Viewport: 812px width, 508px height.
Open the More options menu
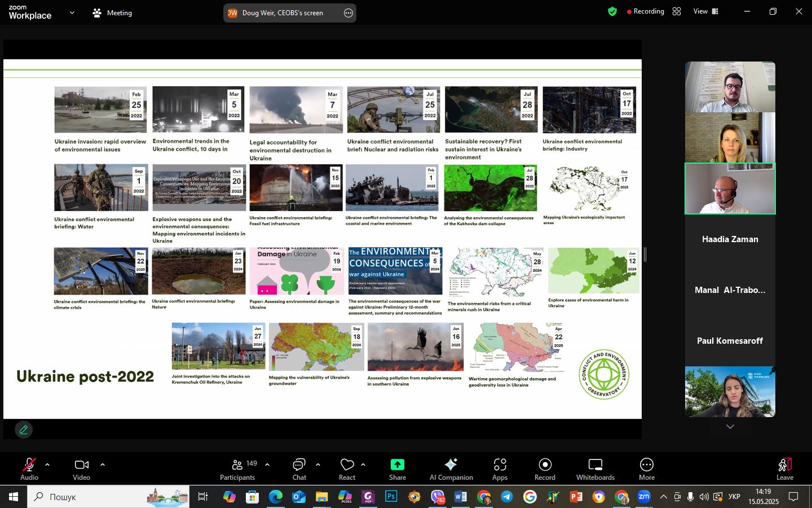tap(646, 468)
